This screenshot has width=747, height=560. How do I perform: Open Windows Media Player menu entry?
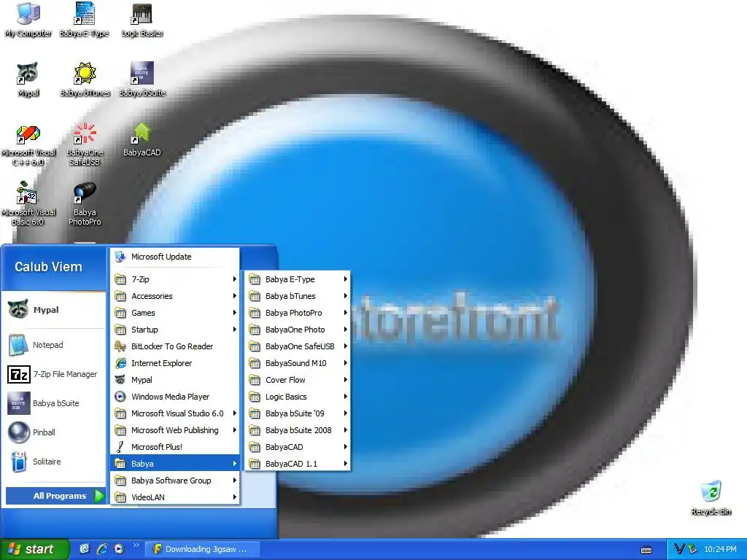(175, 397)
